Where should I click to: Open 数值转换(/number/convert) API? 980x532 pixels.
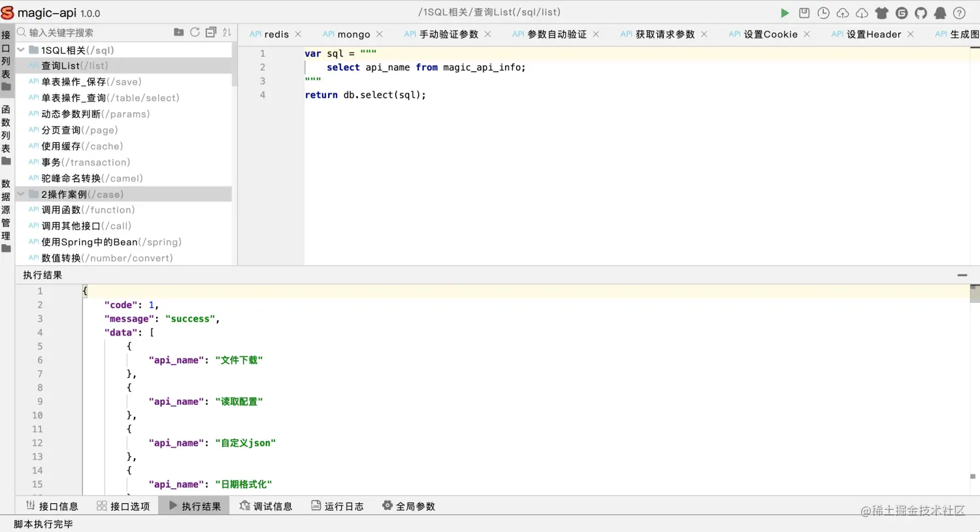(x=124, y=258)
